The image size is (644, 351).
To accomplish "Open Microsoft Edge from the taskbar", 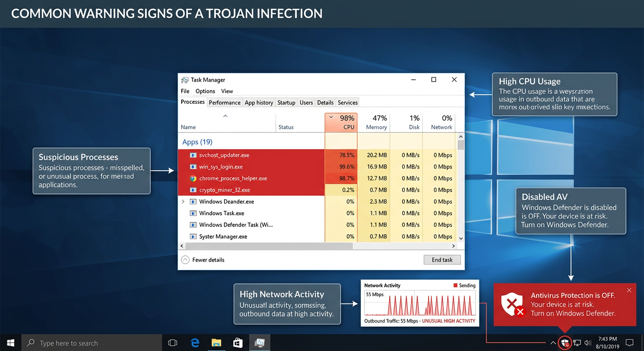I will (194, 342).
